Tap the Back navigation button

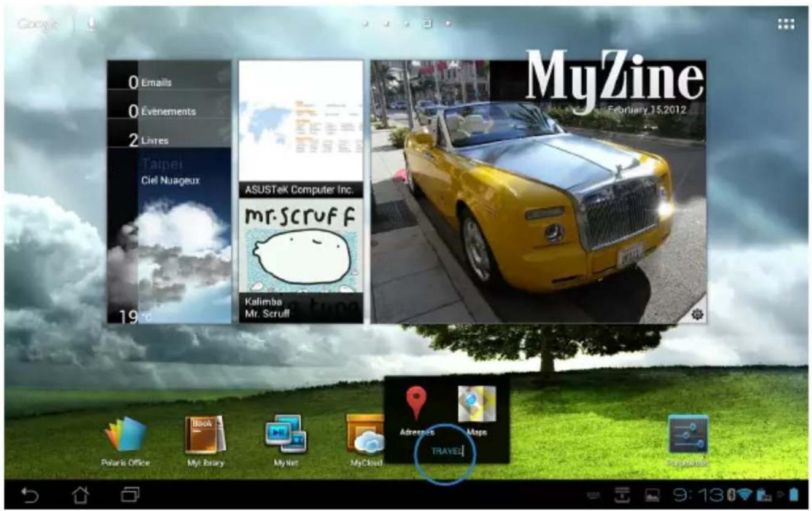pyautogui.click(x=29, y=494)
